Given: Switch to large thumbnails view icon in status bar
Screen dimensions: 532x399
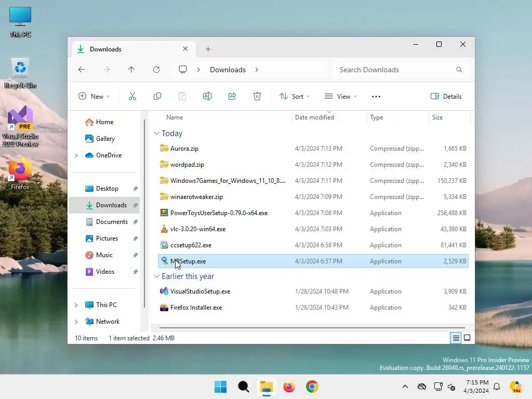Looking at the screenshot, I should (x=467, y=338).
